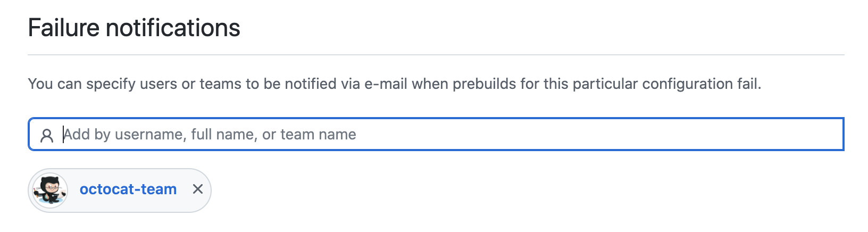Click the octocat avatar image
Image resolution: width=868 pixels, height=232 pixels.
tap(50, 190)
